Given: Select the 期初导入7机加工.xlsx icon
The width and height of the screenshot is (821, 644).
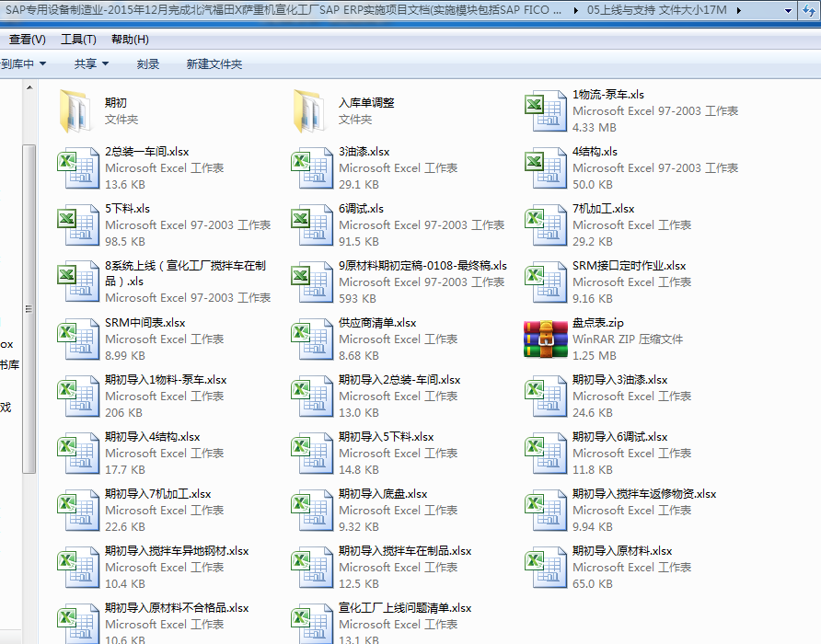Looking at the screenshot, I should [78, 511].
